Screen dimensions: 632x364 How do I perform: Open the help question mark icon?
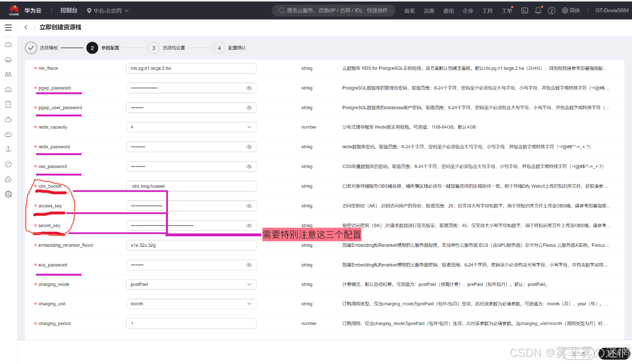(x=552, y=11)
